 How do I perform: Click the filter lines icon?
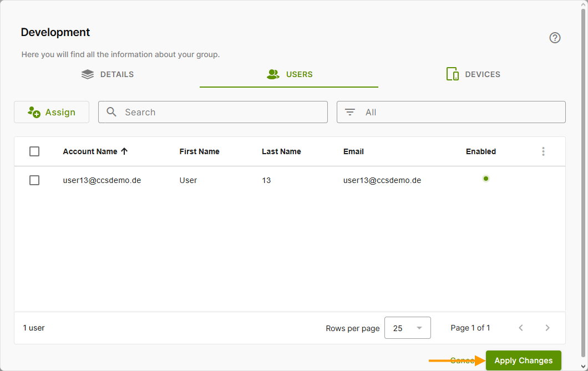tap(350, 112)
